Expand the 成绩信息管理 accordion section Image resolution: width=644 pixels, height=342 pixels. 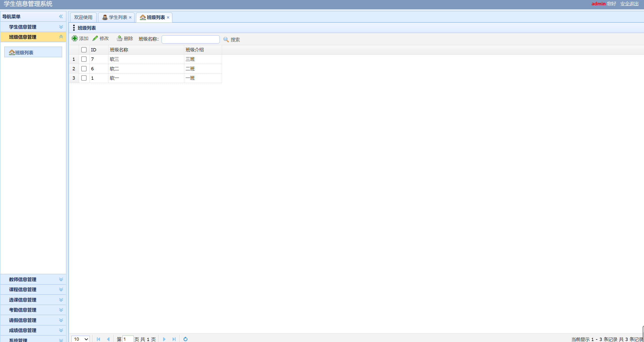[61, 330]
